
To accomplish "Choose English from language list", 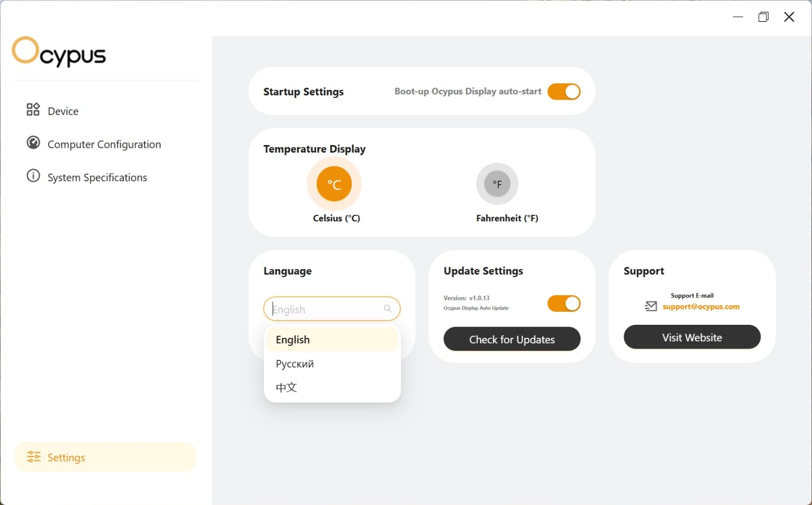I will coord(293,340).
